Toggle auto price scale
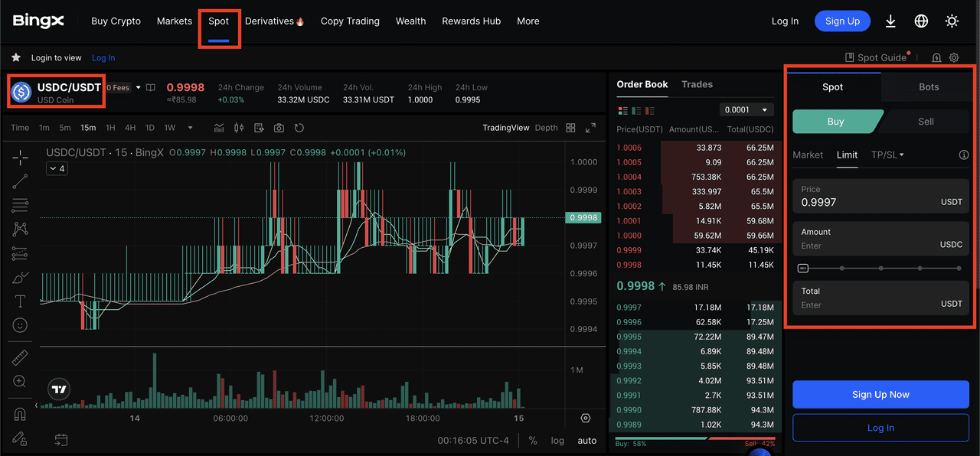 point(587,441)
